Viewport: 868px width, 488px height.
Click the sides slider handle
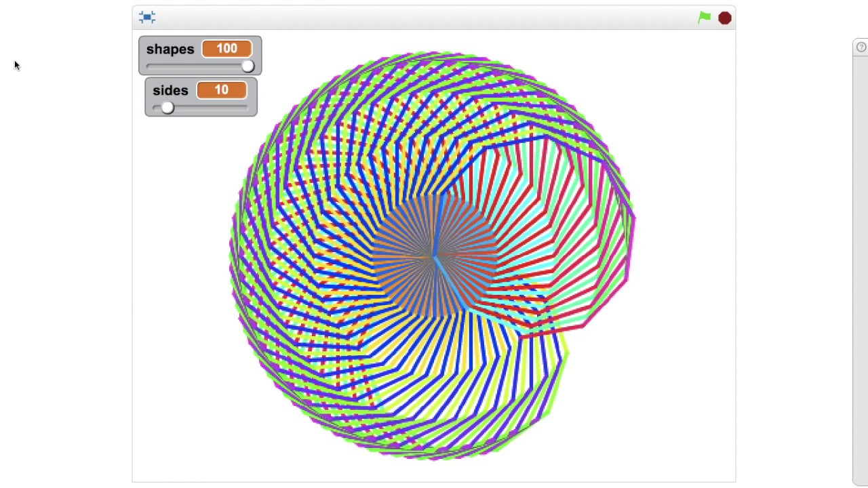coord(167,108)
